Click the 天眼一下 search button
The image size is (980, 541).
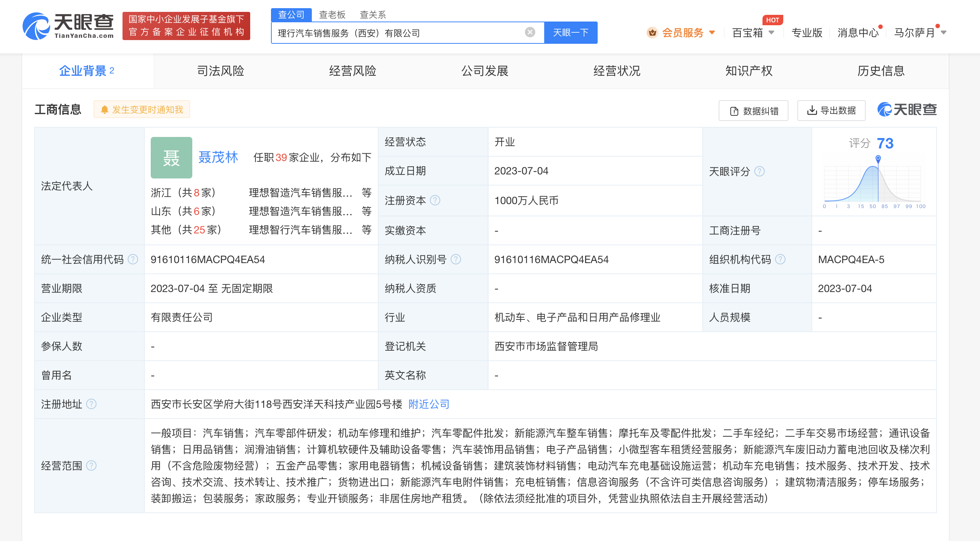570,33
